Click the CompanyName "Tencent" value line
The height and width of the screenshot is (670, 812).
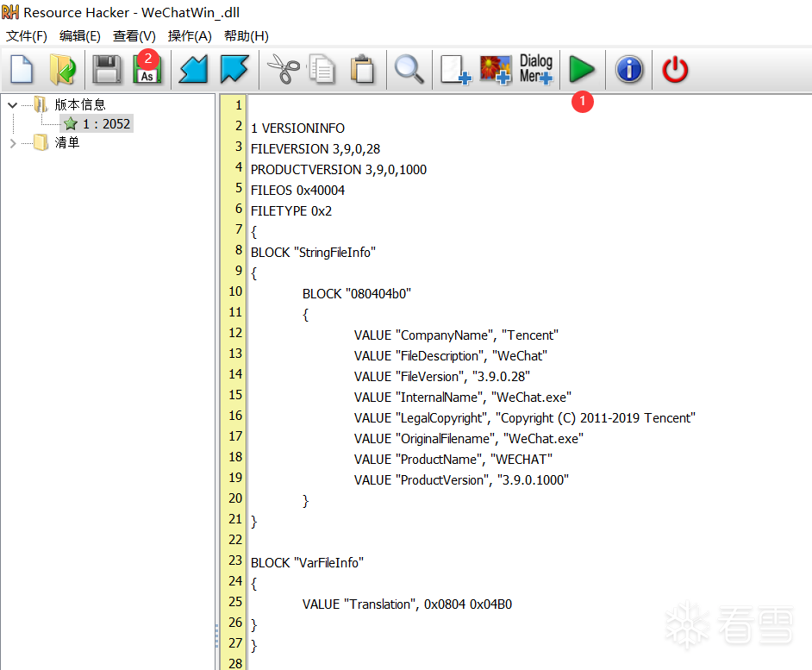point(456,335)
